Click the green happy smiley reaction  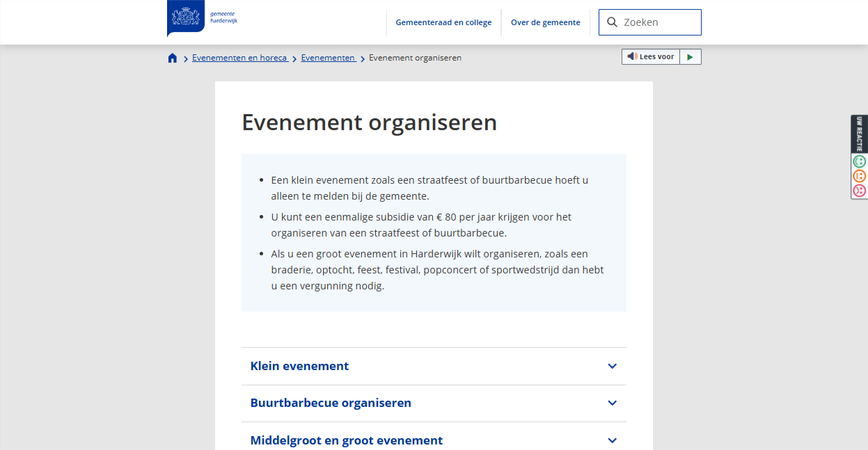click(x=860, y=161)
